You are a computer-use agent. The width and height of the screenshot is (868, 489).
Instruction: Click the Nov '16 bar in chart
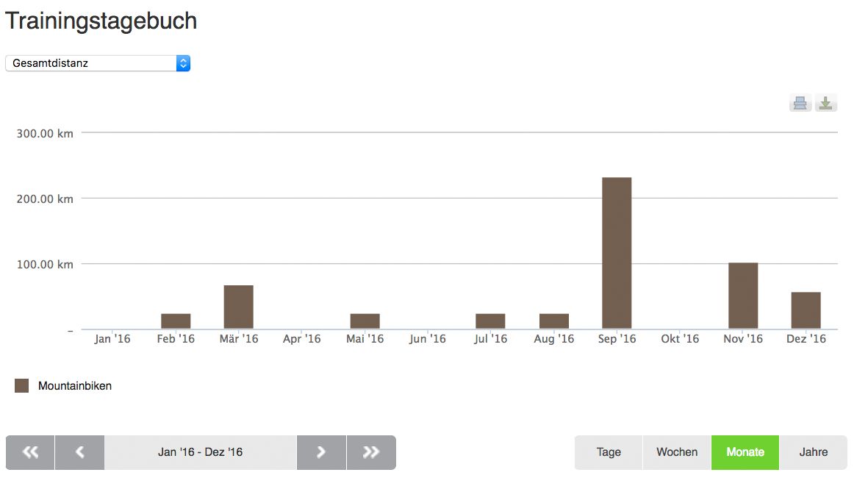pos(743,296)
